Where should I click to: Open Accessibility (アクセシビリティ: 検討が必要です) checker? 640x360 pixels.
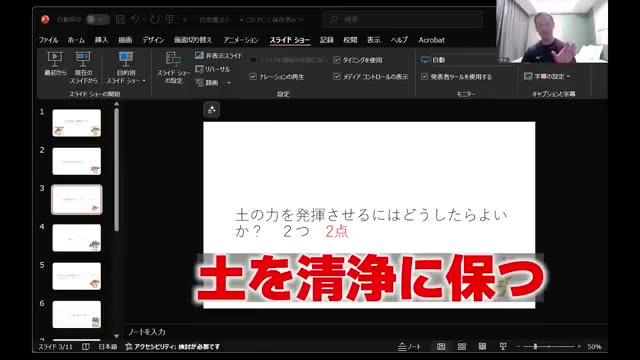click(173, 347)
